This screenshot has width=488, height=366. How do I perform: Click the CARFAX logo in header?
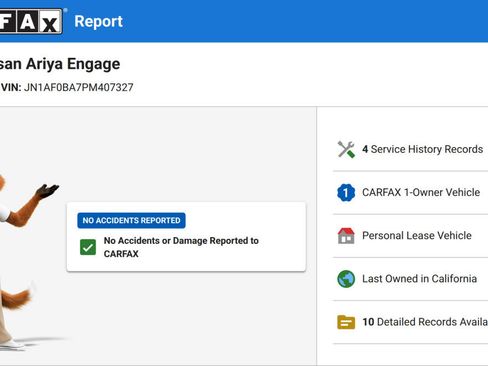(x=31, y=21)
